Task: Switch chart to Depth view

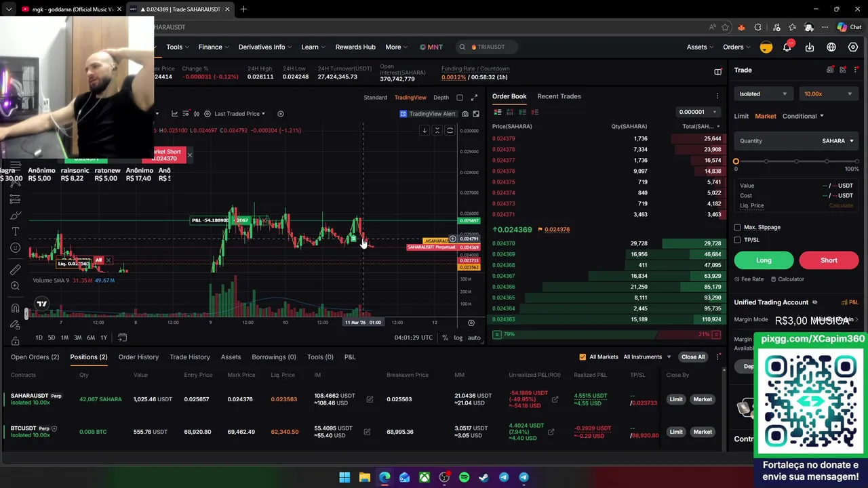Action: point(441,98)
